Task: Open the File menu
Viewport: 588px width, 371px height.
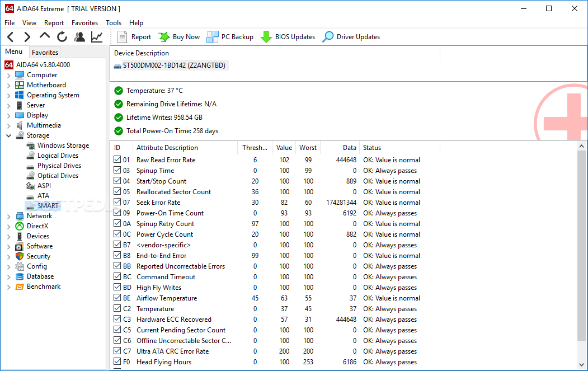Action: (10, 23)
